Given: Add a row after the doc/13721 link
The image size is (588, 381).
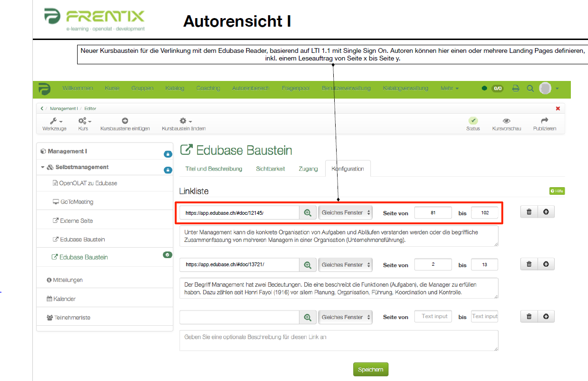Looking at the screenshot, I should click(x=546, y=264).
